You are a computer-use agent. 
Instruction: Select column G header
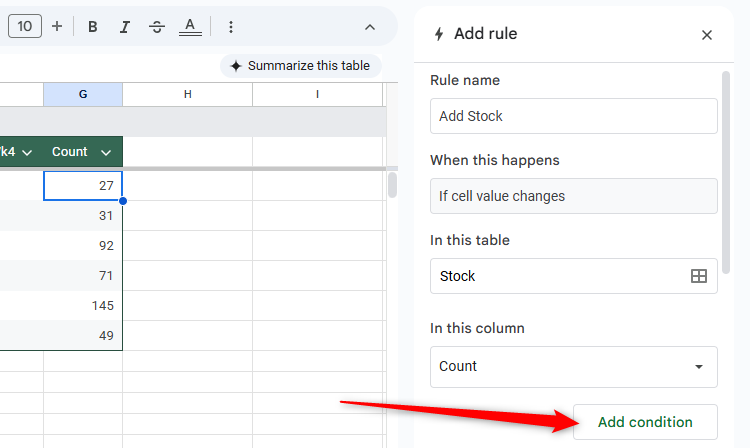[x=83, y=94]
